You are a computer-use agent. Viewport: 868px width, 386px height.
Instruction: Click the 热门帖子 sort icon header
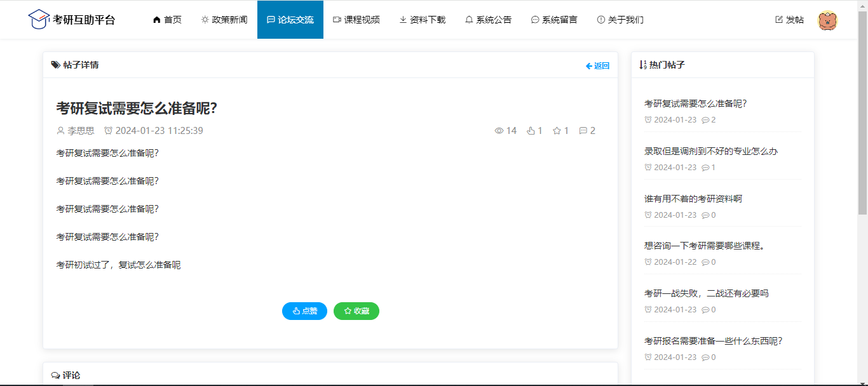tap(642, 65)
